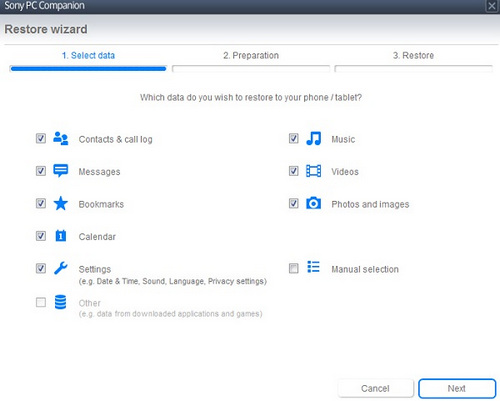
Task: Uncheck the Contacts & call log checkbox
Action: coord(41,138)
